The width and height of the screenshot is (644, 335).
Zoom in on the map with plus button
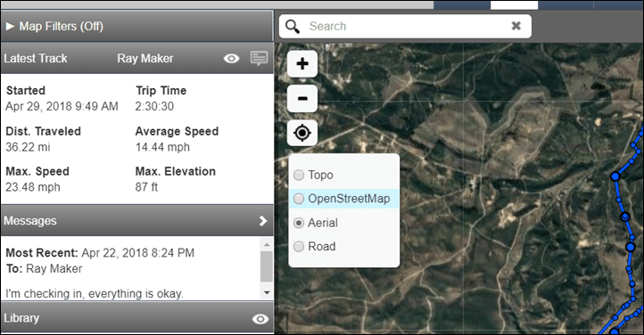click(302, 64)
